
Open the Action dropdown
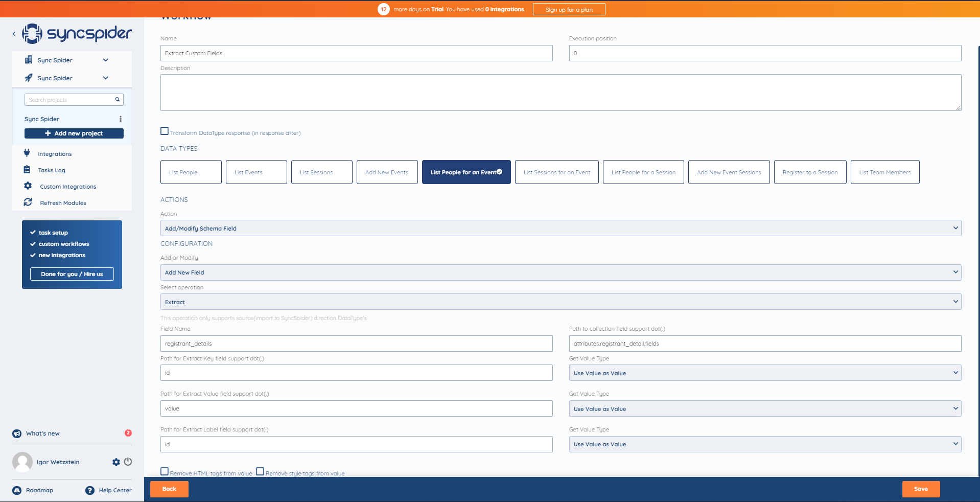561,228
